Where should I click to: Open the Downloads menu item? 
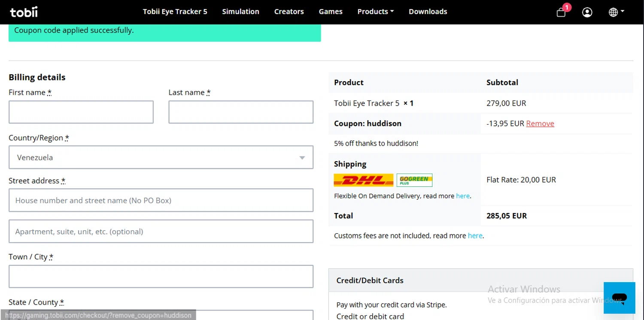point(428,12)
